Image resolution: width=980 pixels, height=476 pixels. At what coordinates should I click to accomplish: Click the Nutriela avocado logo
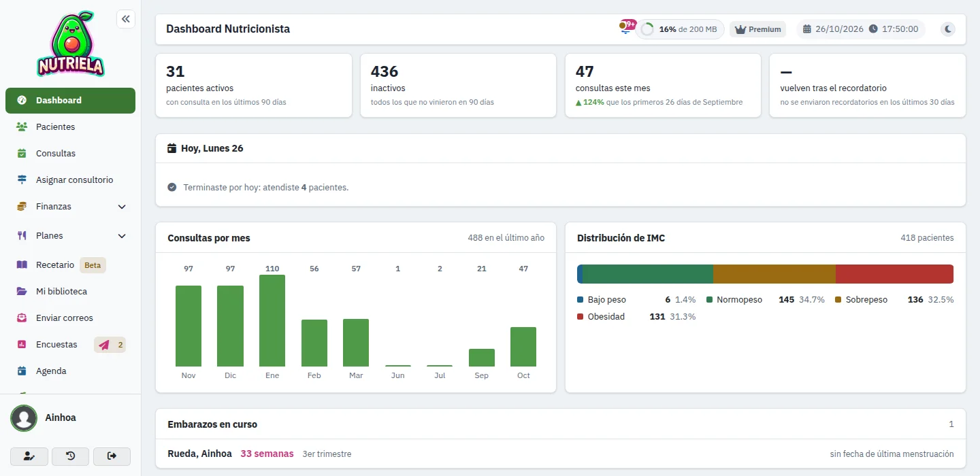pos(71,44)
